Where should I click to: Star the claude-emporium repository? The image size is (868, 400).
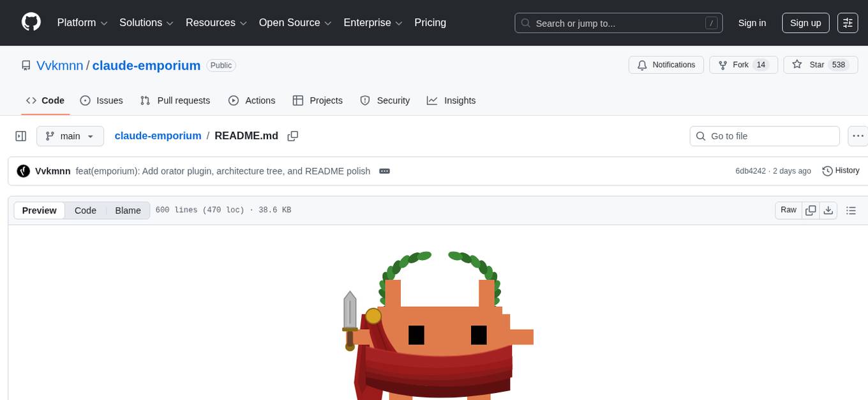(x=821, y=65)
